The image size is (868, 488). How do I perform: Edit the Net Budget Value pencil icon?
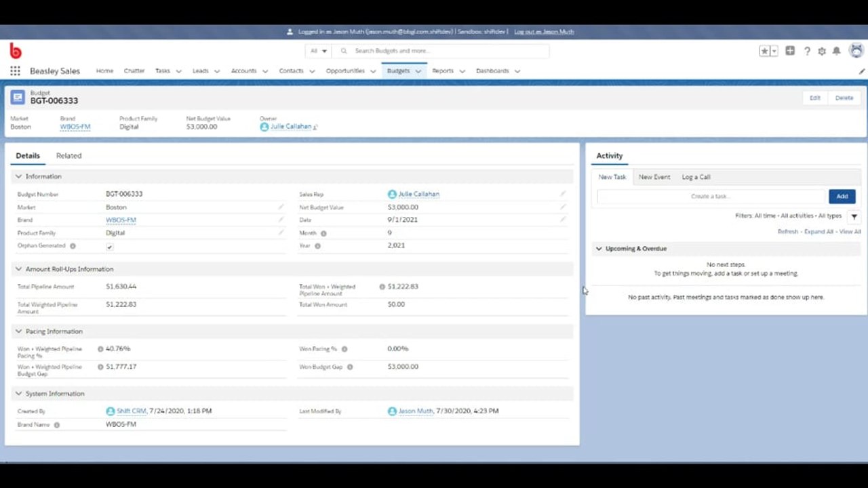click(562, 207)
